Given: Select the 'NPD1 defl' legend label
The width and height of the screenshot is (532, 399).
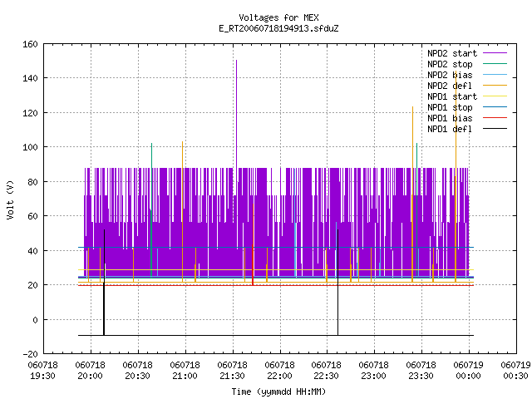Looking at the screenshot, I should (450, 130).
